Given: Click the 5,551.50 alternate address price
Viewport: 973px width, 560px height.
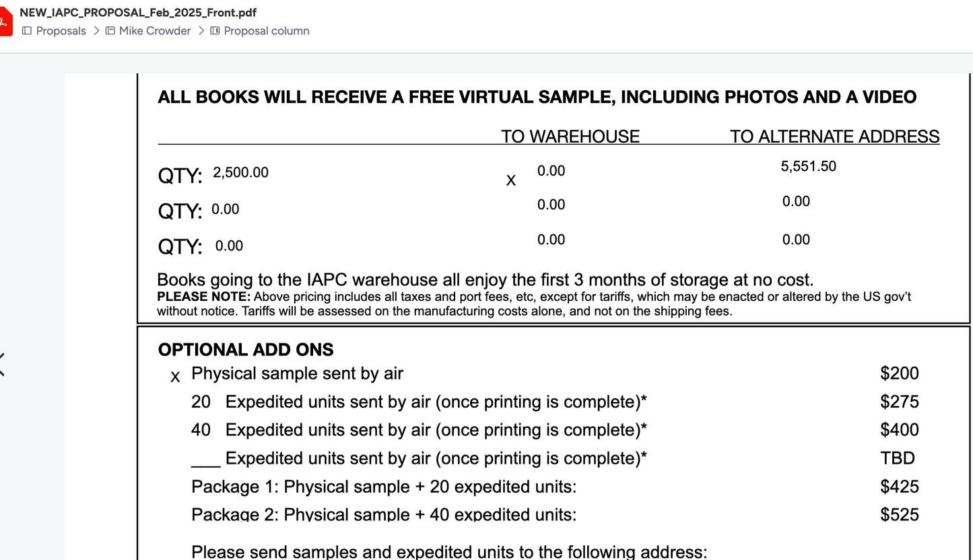Looking at the screenshot, I should point(808,166).
